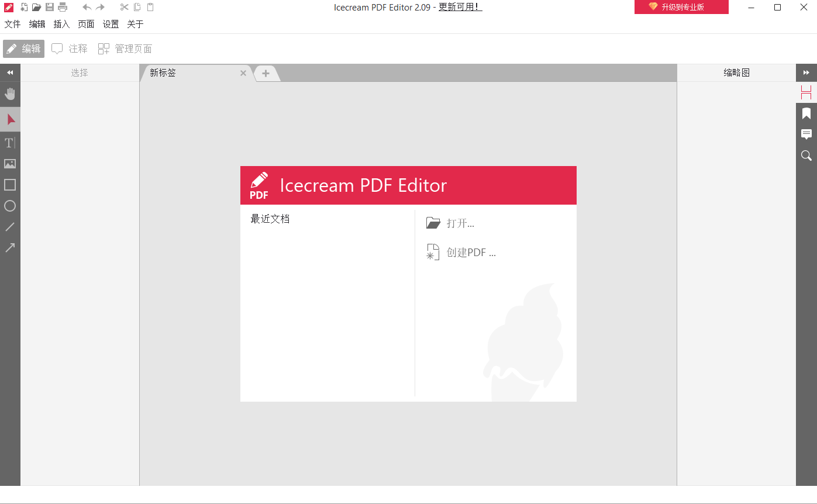The width and height of the screenshot is (817, 504).
Task: Open the 插入 menu
Action: pos(61,24)
